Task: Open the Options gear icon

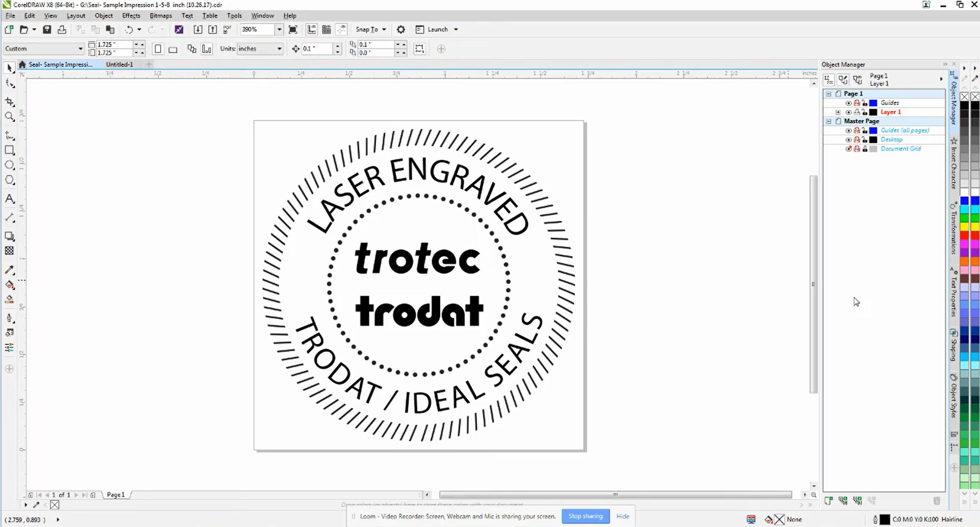Action: 401,29
